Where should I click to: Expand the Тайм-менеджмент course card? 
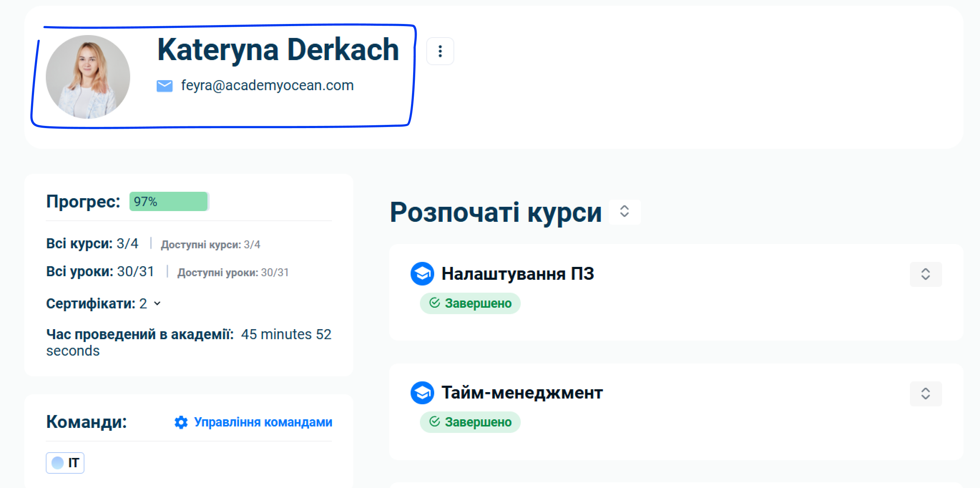(925, 393)
